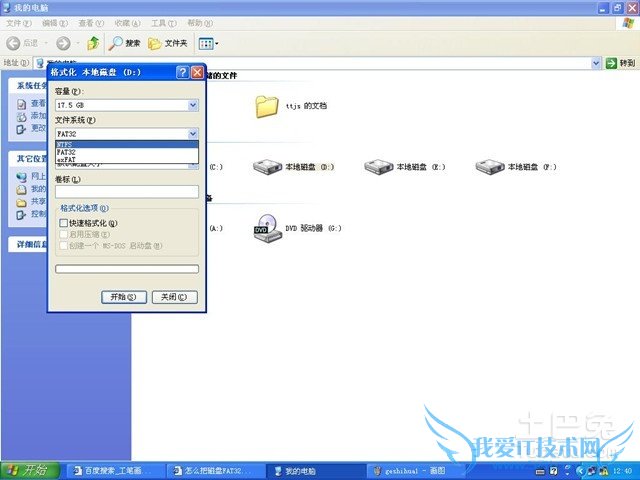Screen dimensions: 640x480
Task: Select the Local Disk (D:) drive icon
Action: coord(268,167)
